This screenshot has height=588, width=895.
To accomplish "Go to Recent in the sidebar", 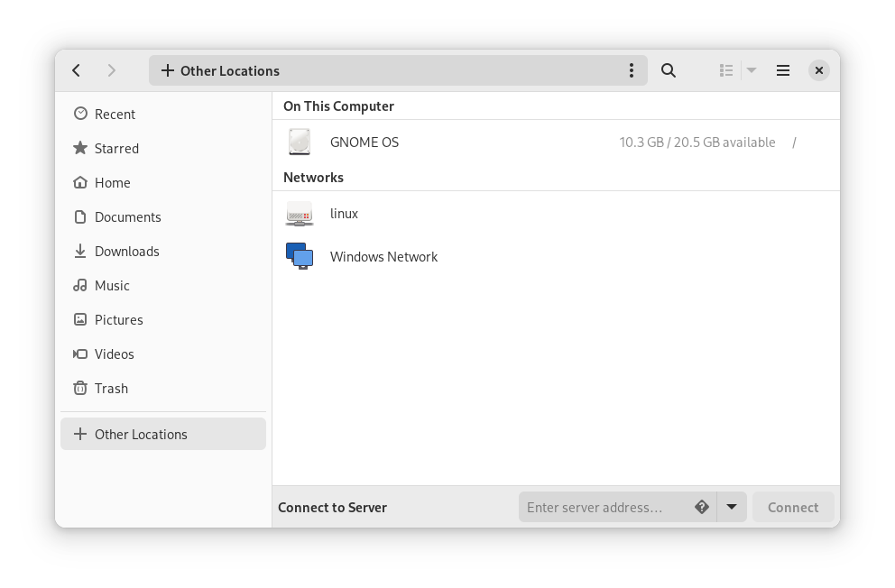I will 115,115.
